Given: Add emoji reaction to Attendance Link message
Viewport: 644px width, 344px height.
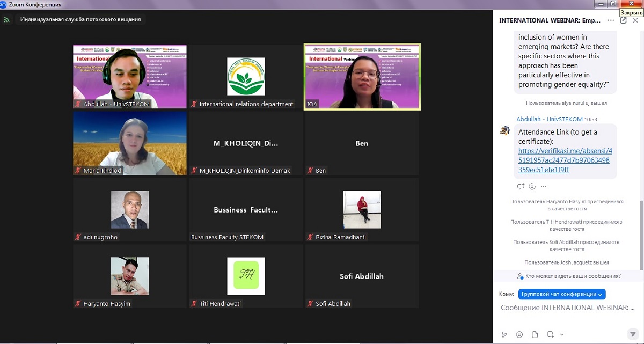Looking at the screenshot, I should pyautogui.click(x=532, y=187).
